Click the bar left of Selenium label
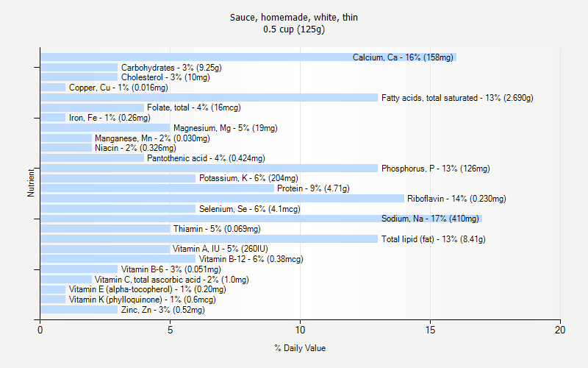Viewport: 588px width, 368px height. pos(118,209)
